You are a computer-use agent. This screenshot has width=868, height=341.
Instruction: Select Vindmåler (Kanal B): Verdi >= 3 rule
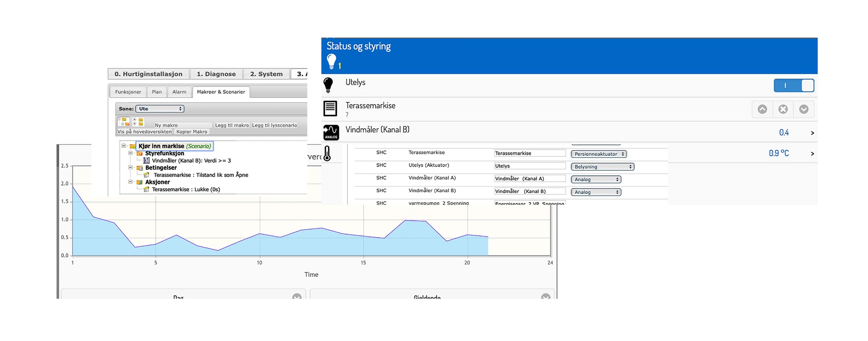tap(191, 161)
